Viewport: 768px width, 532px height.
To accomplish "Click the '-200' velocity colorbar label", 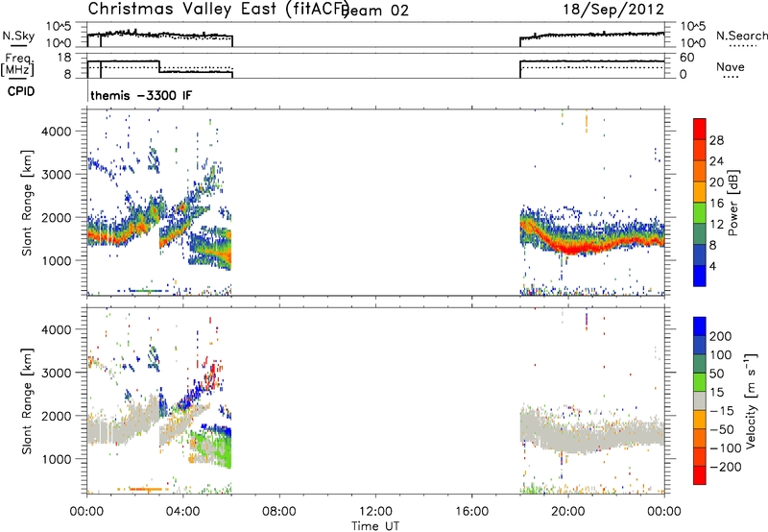I will (726, 467).
